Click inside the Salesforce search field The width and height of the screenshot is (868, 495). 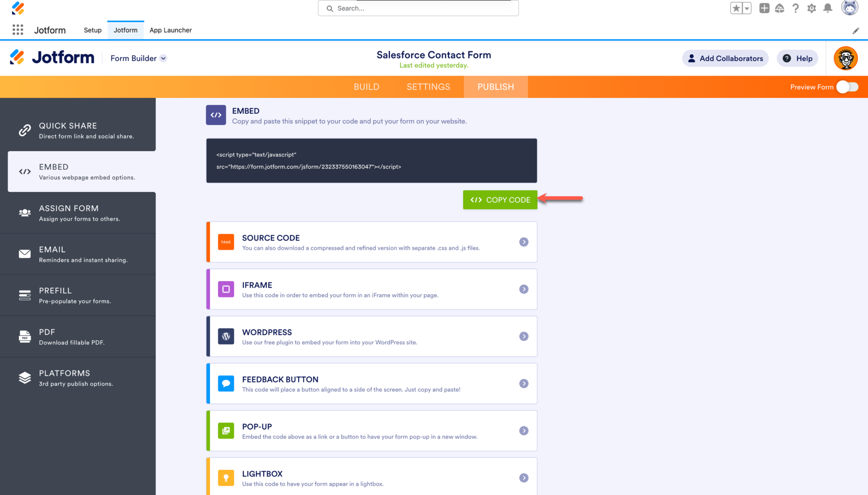[x=418, y=8]
